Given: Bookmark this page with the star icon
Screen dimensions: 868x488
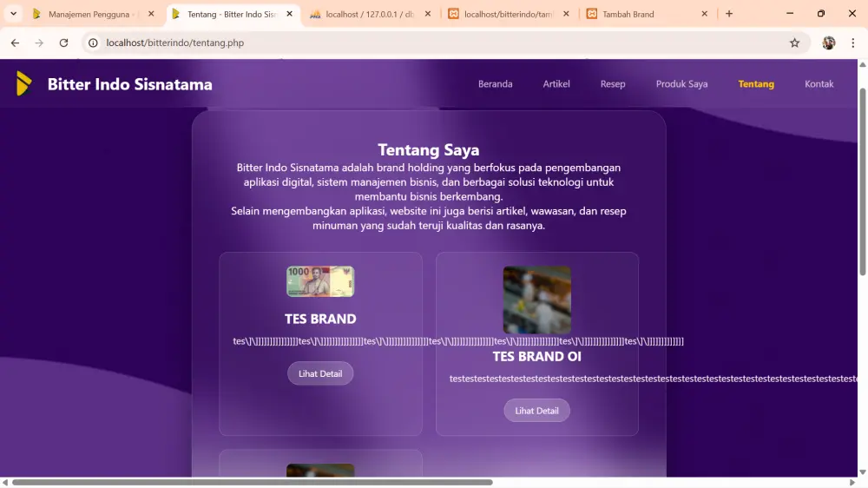Looking at the screenshot, I should coord(794,43).
